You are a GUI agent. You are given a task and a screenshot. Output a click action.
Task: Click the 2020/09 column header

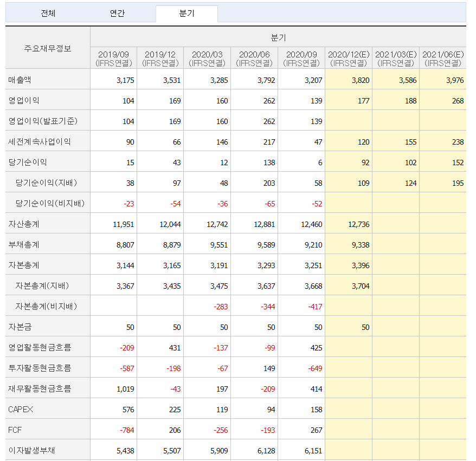click(301, 58)
